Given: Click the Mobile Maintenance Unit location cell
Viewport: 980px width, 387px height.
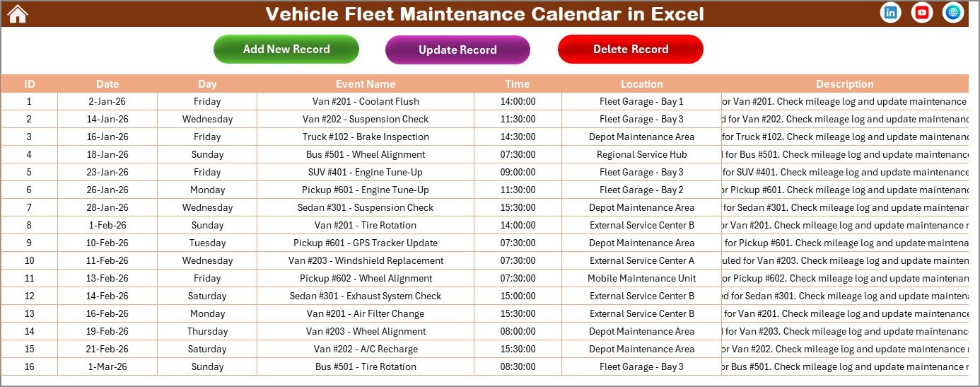Looking at the screenshot, I should click(x=641, y=278).
